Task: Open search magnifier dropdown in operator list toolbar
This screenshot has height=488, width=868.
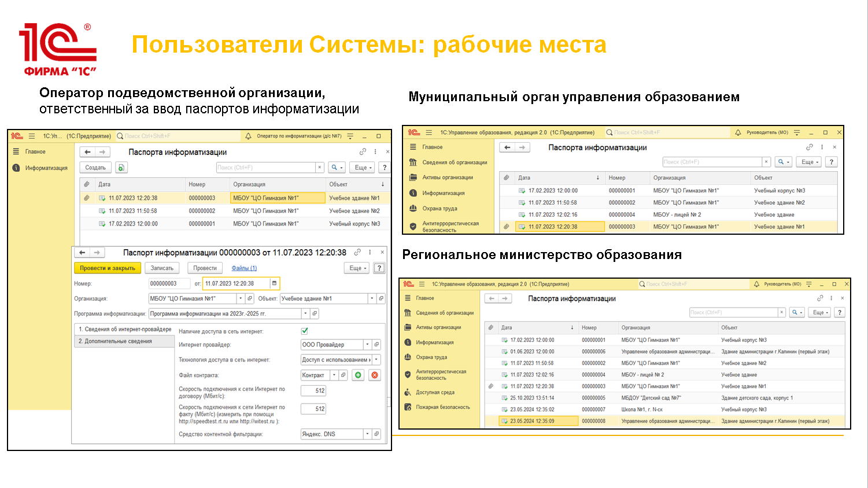Action: [x=337, y=168]
